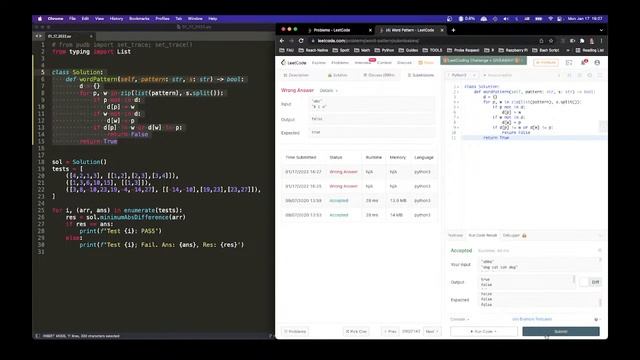Open the LeetCoding Challenge banner
This screenshot has height=360, width=640.
click(x=483, y=61)
